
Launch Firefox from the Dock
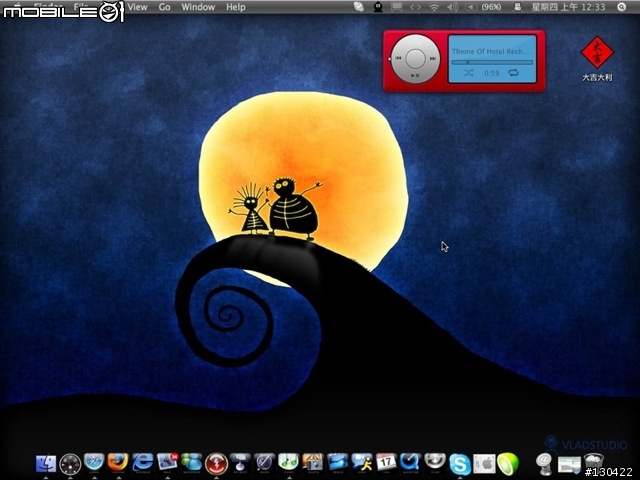[x=118, y=463]
